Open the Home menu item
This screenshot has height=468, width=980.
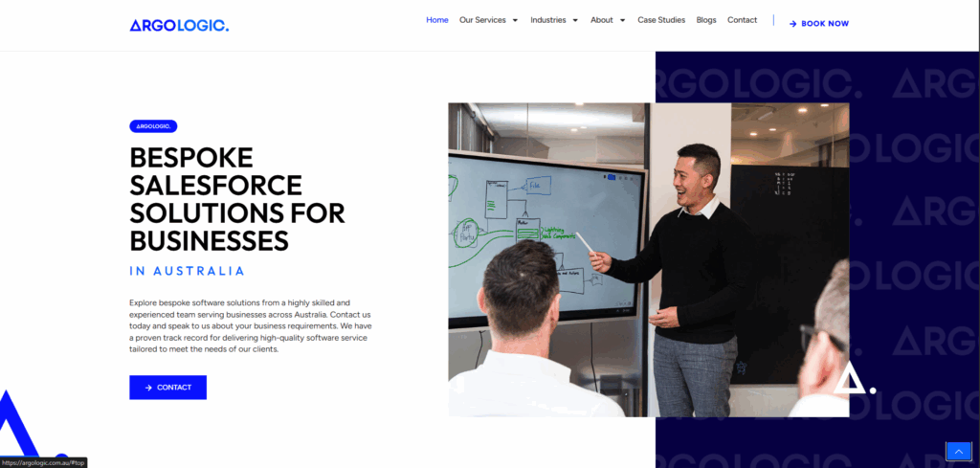pyautogui.click(x=436, y=20)
